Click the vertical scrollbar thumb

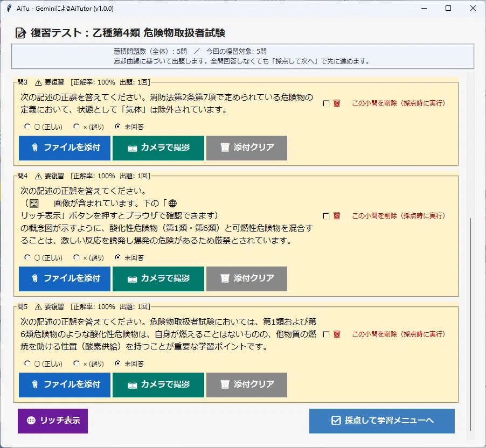pos(470,324)
